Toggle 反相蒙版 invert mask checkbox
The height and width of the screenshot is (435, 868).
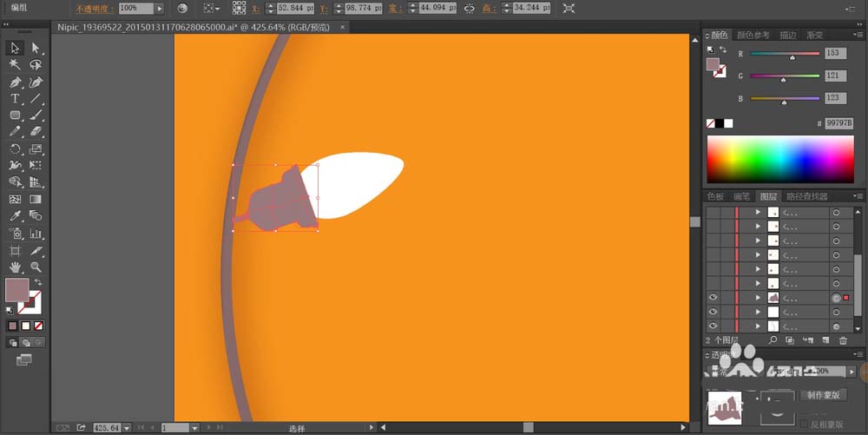coord(805,424)
